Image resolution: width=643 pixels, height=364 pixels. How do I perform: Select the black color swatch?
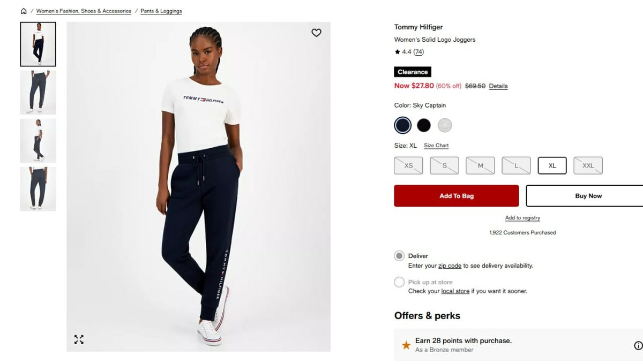(x=424, y=125)
